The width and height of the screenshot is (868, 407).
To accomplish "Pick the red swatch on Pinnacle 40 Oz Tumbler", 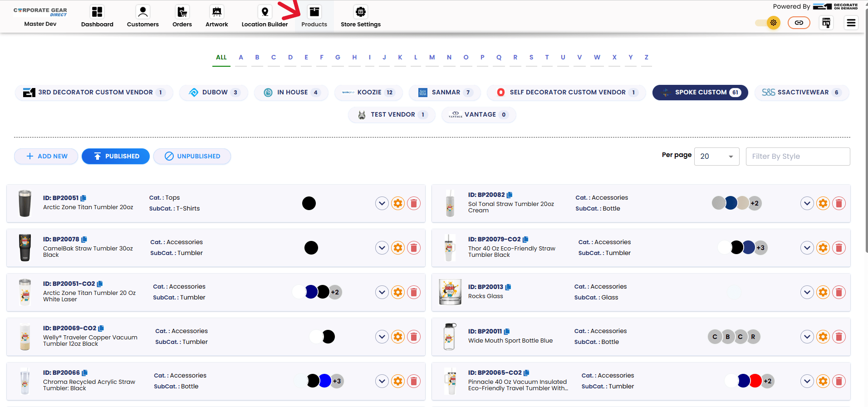I will click(755, 381).
